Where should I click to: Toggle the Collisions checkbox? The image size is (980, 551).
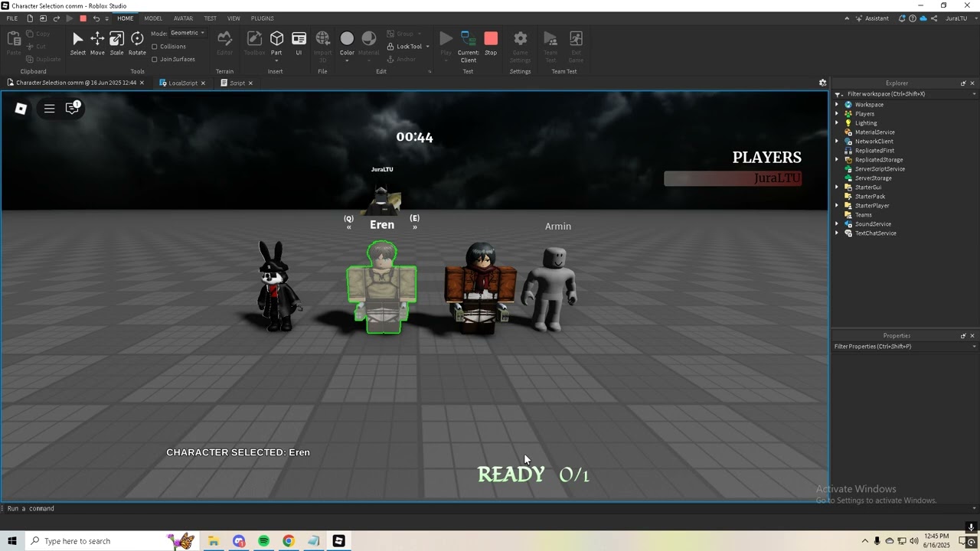(155, 47)
